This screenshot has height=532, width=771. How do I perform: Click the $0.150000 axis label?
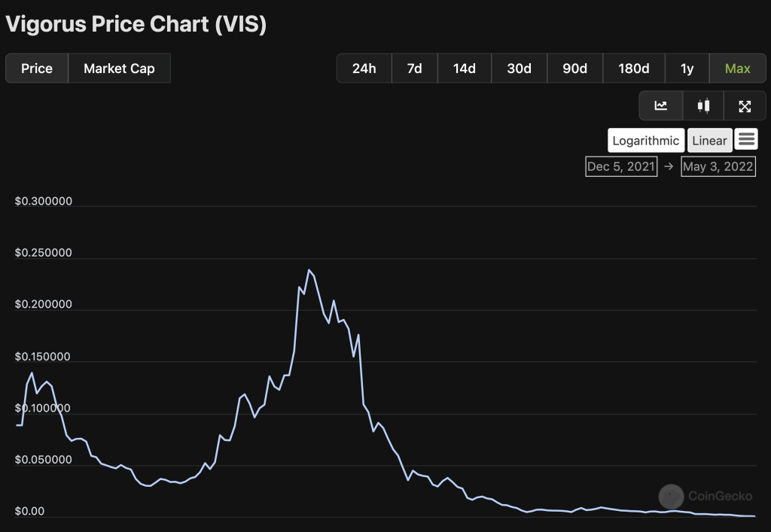[43, 357]
